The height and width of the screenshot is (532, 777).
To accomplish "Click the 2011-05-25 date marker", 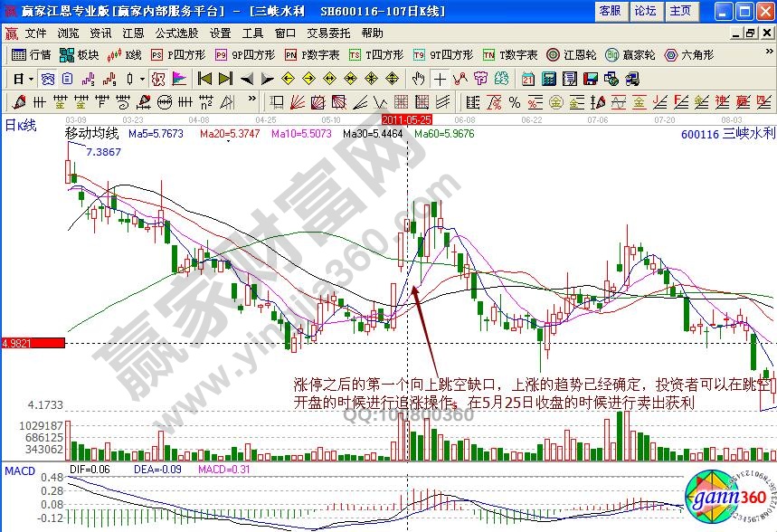I will click(406, 119).
